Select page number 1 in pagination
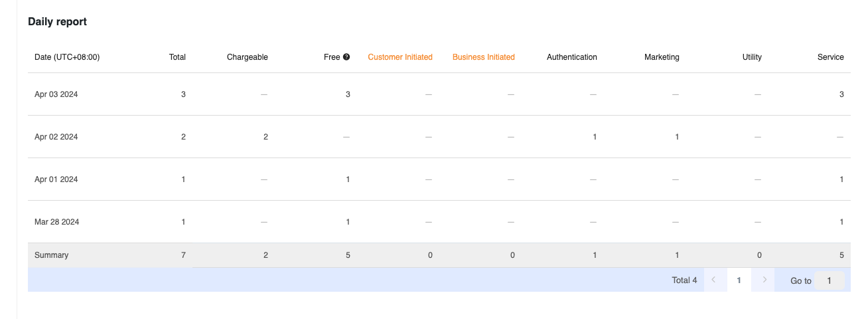Viewport: 868px width, 319px height. pos(739,280)
